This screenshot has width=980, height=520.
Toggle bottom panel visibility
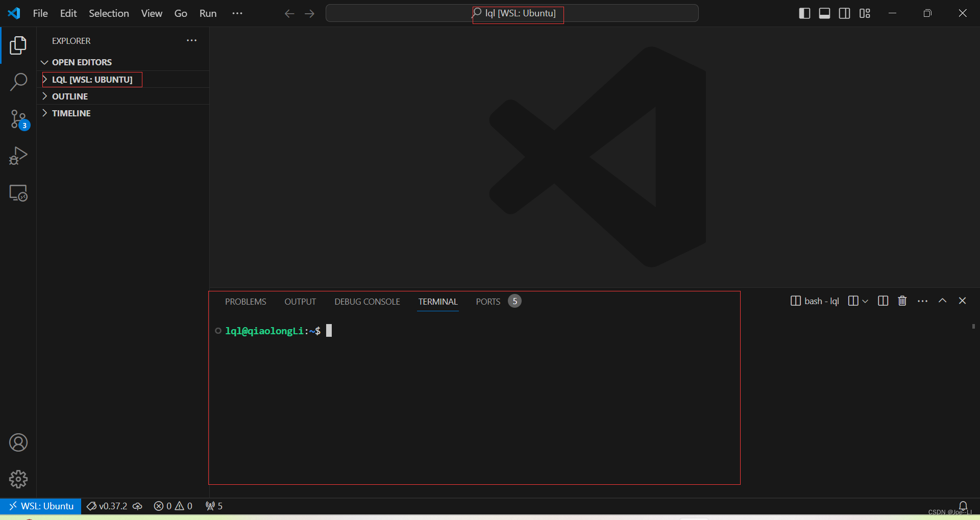[824, 13]
